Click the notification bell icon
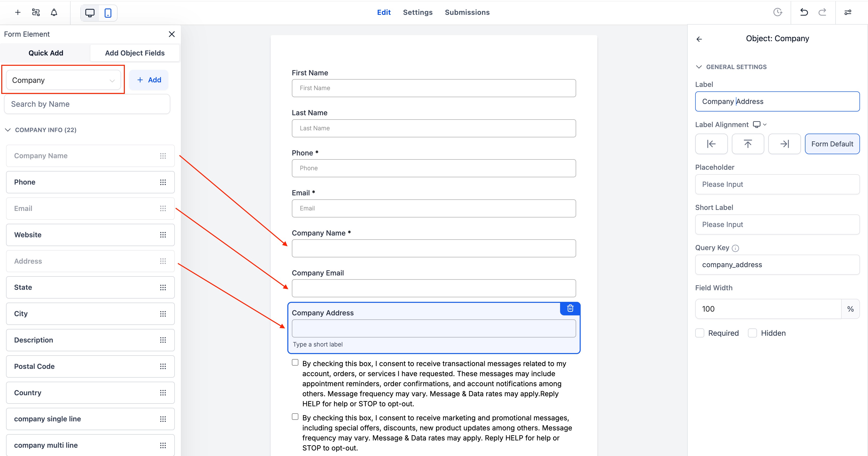 tap(54, 13)
